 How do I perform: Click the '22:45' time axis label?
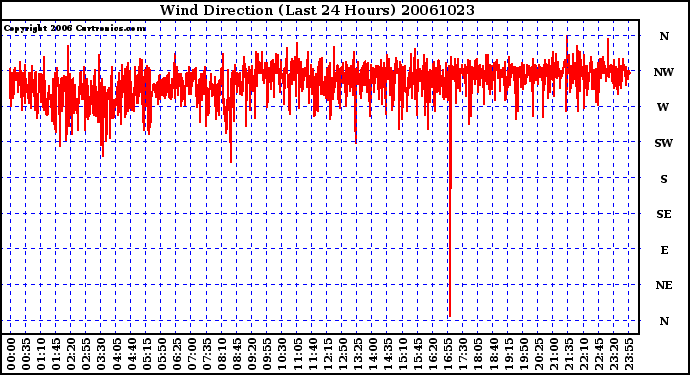(598, 354)
